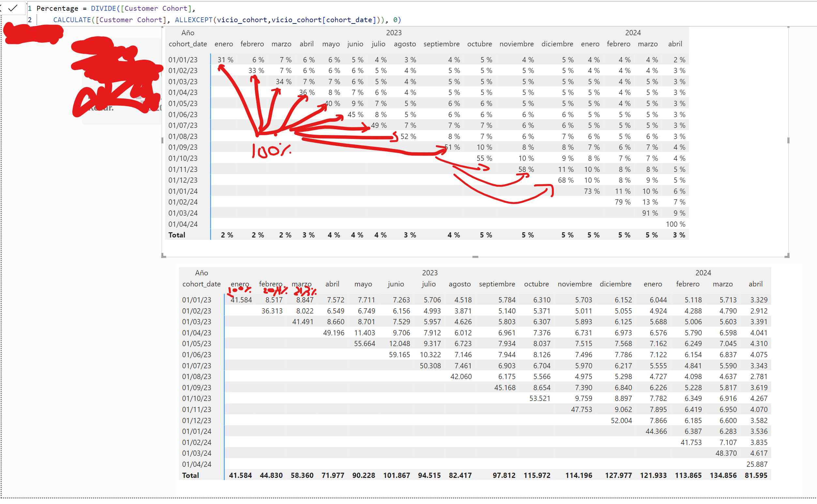Viewport: 817px width, 504px height.
Task: Select the '55.664' cell in the counts matrix
Action: click(x=364, y=344)
